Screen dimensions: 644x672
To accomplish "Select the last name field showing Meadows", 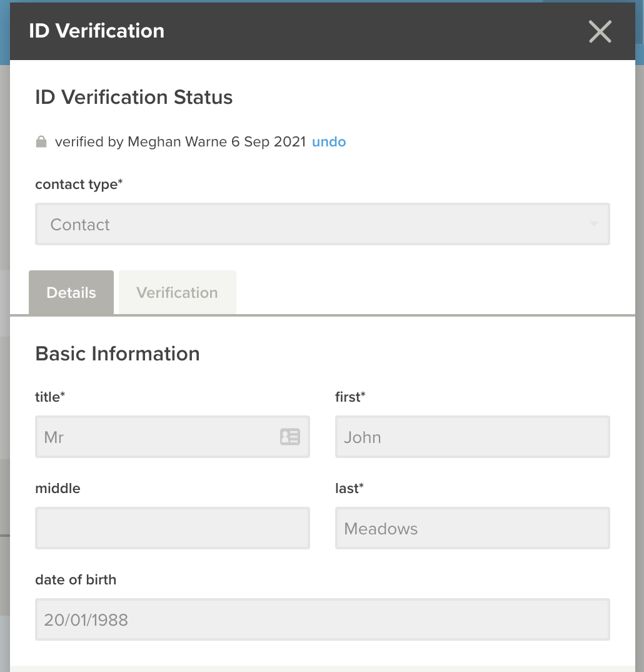I will click(x=472, y=528).
